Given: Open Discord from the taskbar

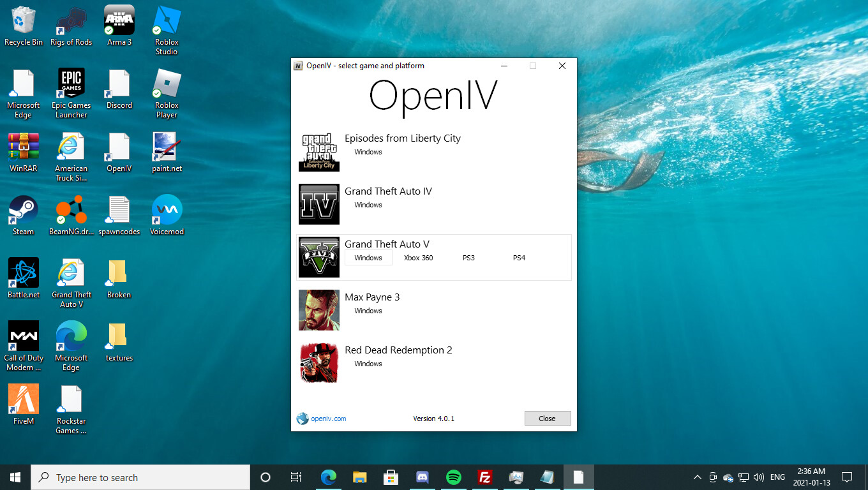Looking at the screenshot, I should (422, 477).
